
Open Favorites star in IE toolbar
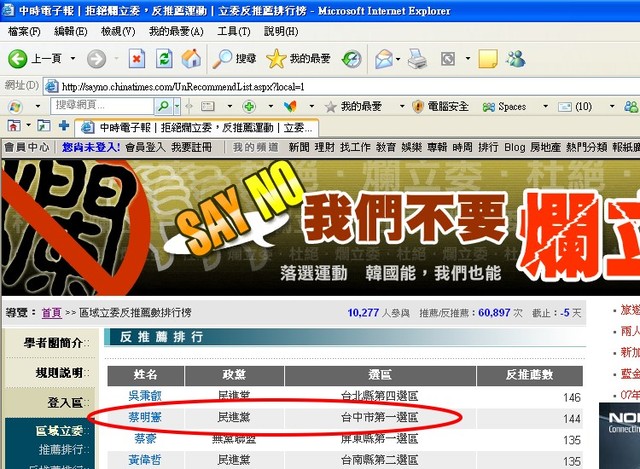[x=298, y=59]
